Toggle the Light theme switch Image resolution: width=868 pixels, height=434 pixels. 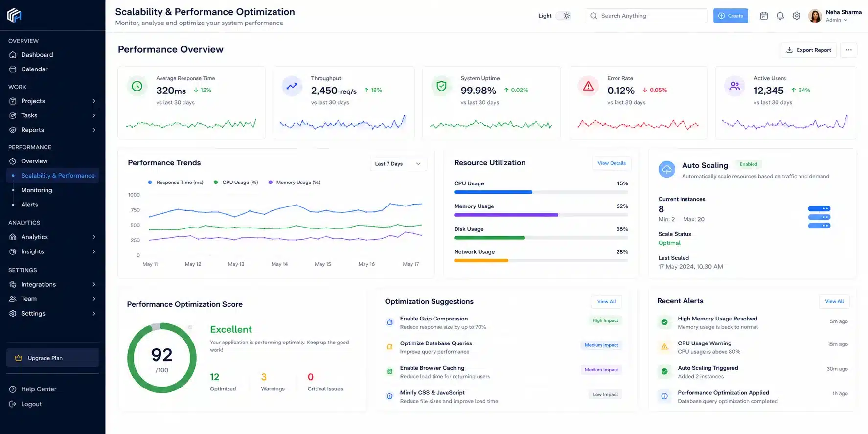[563, 16]
